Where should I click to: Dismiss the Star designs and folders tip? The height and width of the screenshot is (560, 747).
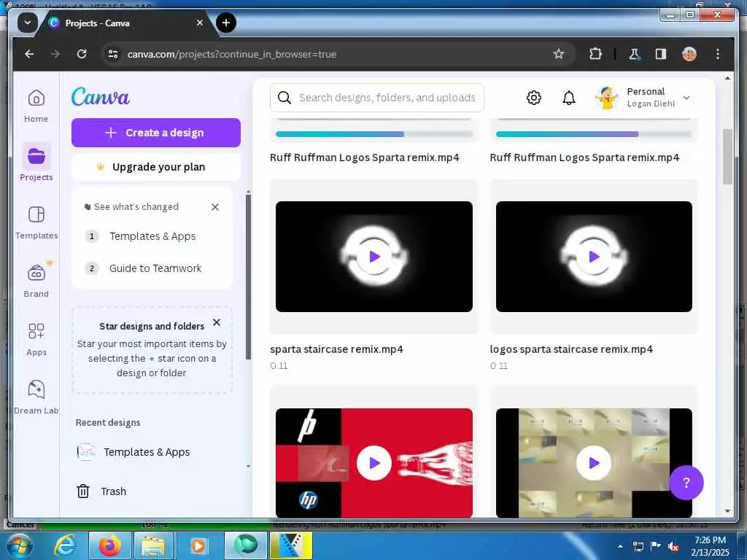click(x=216, y=322)
